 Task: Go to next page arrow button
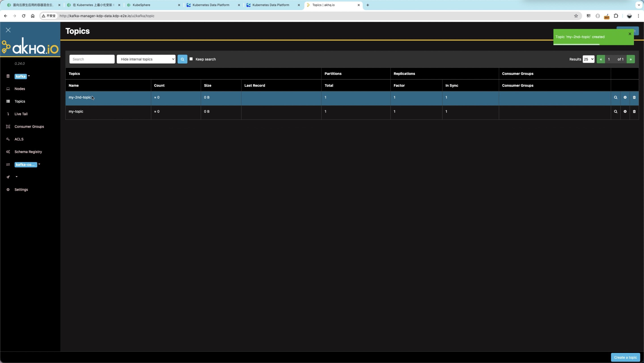pyautogui.click(x=631, y=59)
